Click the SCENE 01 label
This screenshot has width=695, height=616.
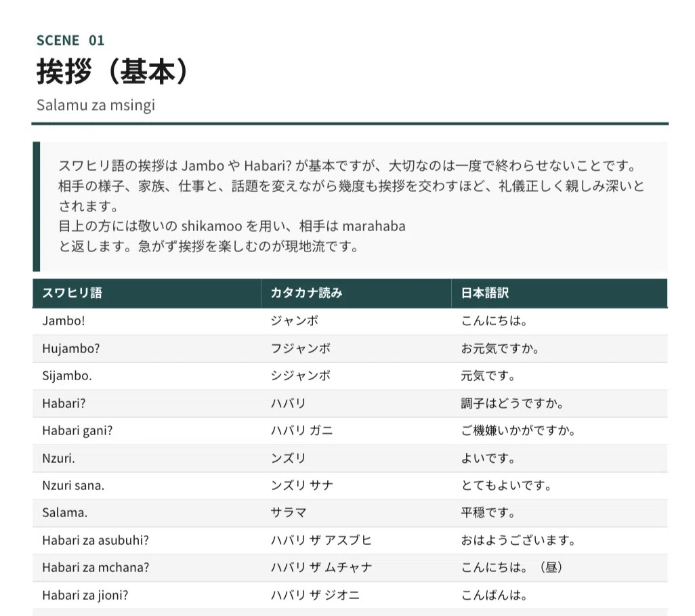(70, 41)
